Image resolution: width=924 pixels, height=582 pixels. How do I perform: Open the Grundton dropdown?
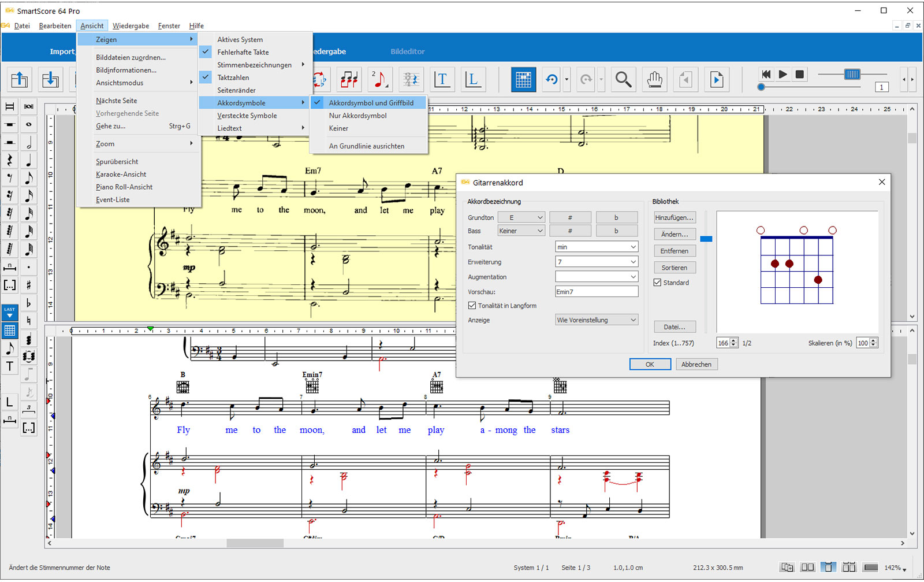click(521, 217)
